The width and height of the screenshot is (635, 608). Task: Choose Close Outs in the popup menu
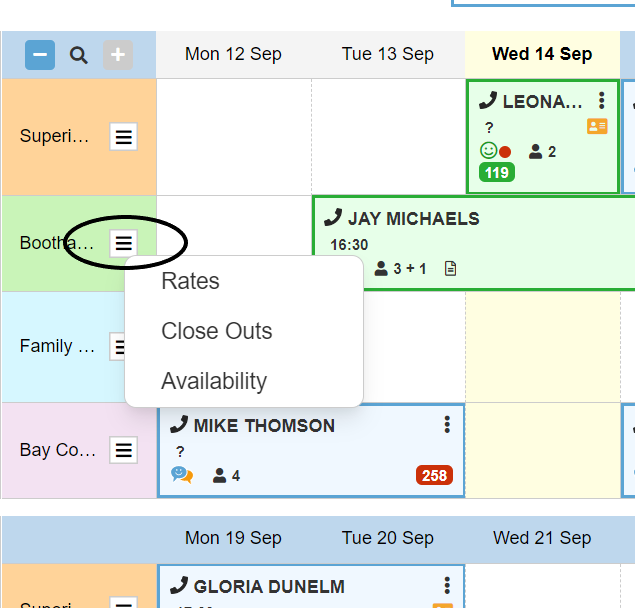pyautogui.click(x=216, y=331)
